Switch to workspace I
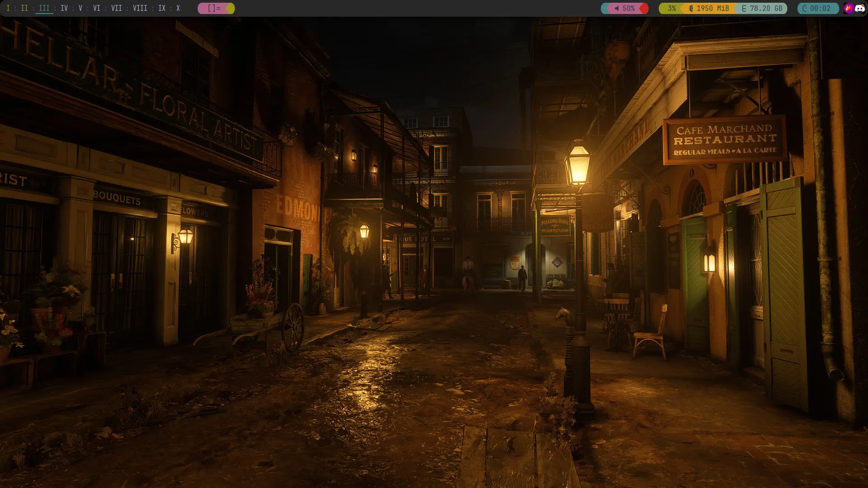Image resolution: width=868 pixels, height=488 pixels. [8, 8]
